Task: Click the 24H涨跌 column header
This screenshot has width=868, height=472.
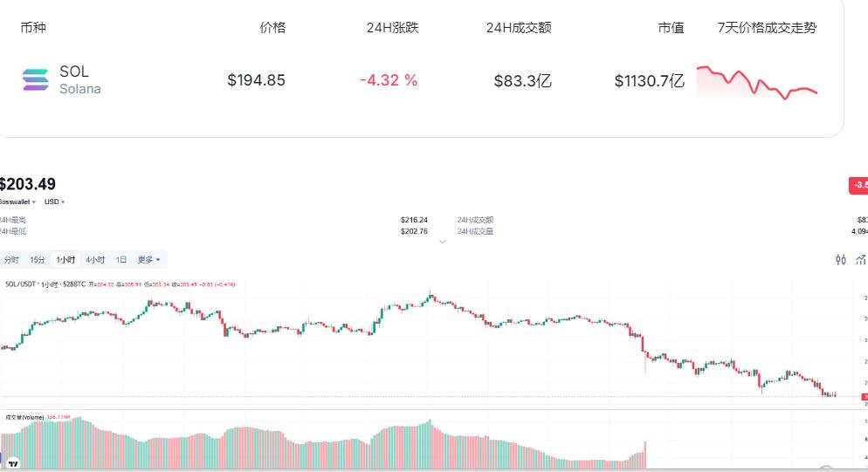Action: [x=392, y=27]
